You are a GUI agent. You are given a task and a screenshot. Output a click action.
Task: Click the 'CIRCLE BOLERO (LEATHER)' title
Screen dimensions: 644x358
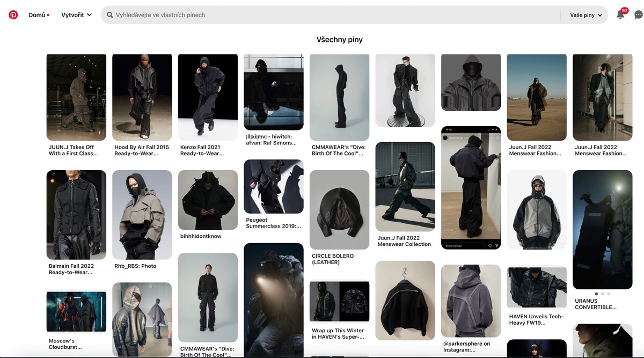[333, 259]
